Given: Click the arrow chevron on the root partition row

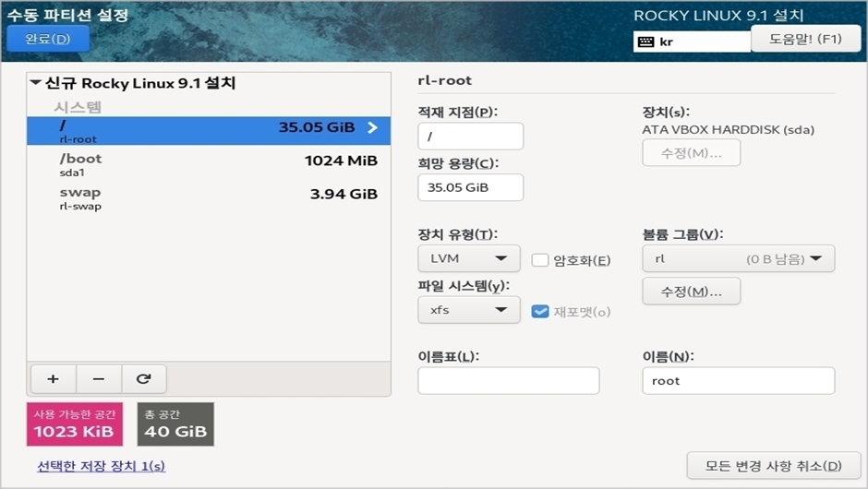Looking at the screenshot, I should (x=372, y=127).
